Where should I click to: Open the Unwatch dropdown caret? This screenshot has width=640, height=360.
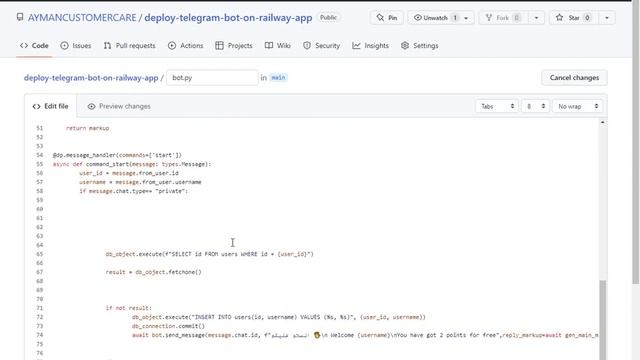coord(466,18)
